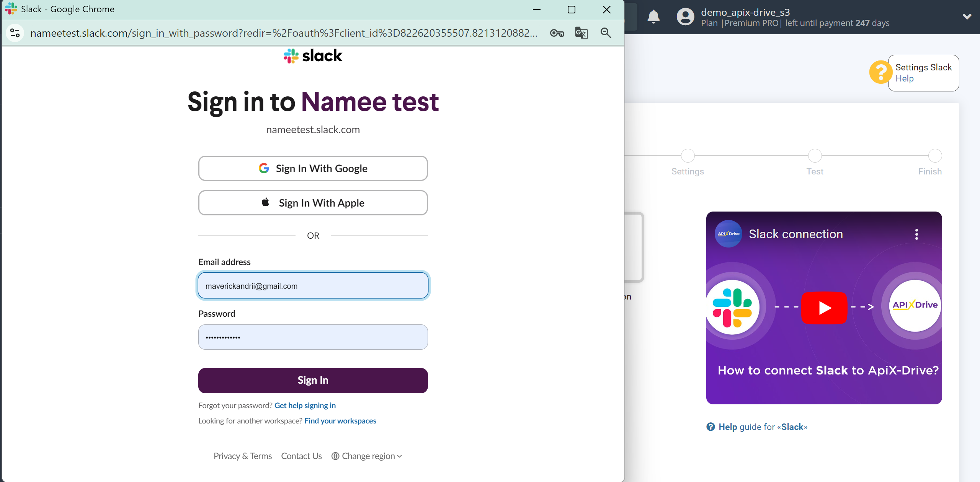Click the ApiX-Drive user account icon
980x482 pixels.
coord(684,17)
